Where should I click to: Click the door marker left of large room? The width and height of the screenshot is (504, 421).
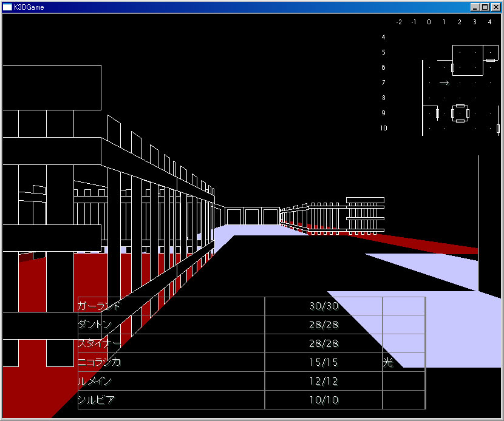click(452, 68)
